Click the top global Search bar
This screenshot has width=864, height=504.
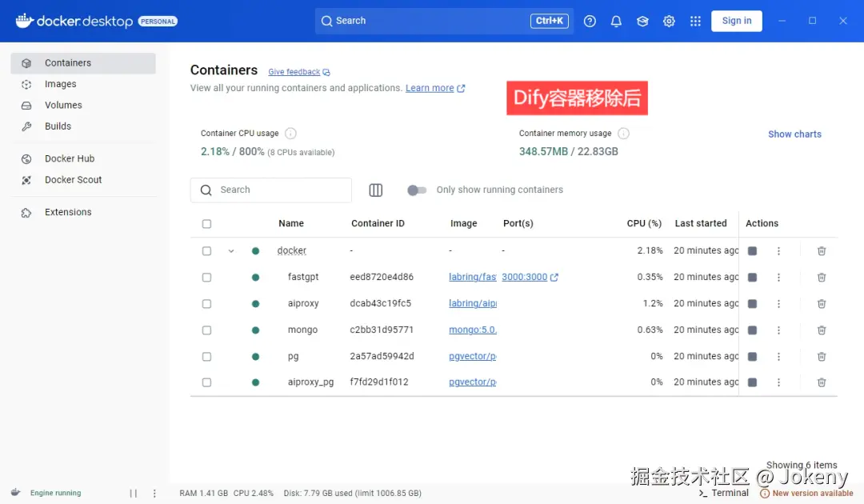pos(444,21)
